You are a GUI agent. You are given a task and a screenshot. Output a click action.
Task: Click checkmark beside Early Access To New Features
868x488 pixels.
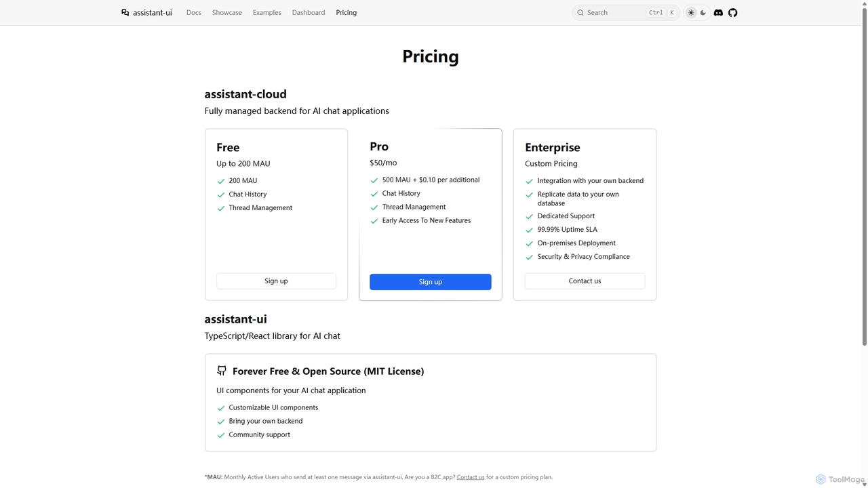click(374, 221)
